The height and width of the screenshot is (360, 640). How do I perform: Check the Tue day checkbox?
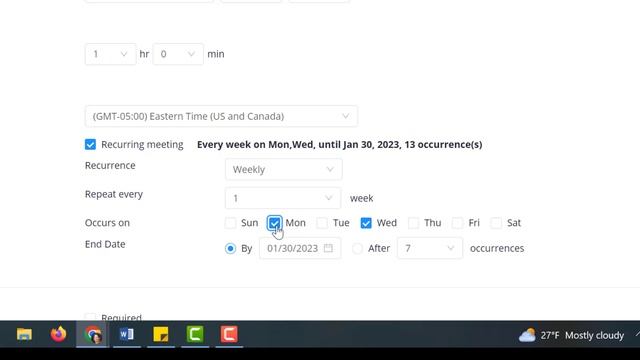click(x=322, y=223)
